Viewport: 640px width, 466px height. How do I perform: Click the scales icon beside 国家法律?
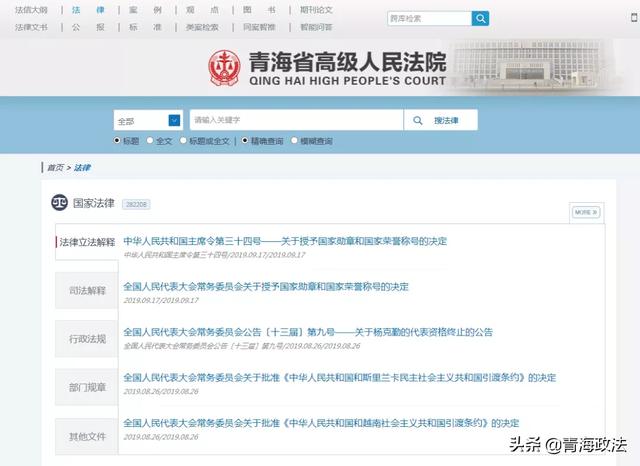pyautogui.click(x=60, y=202)
